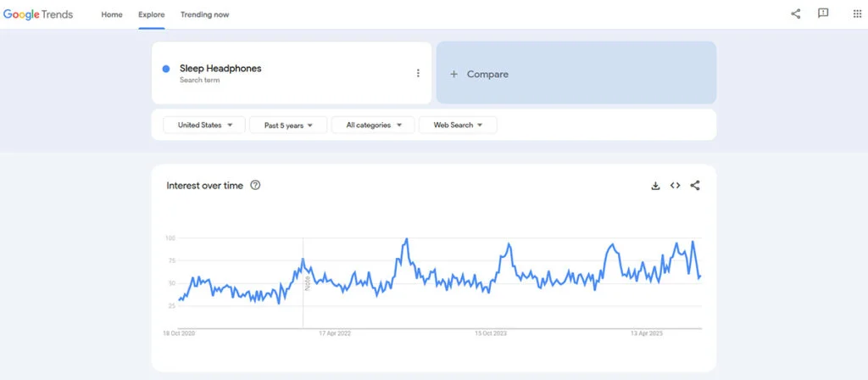Click the embed code icon on the chart

pos(675,186)
